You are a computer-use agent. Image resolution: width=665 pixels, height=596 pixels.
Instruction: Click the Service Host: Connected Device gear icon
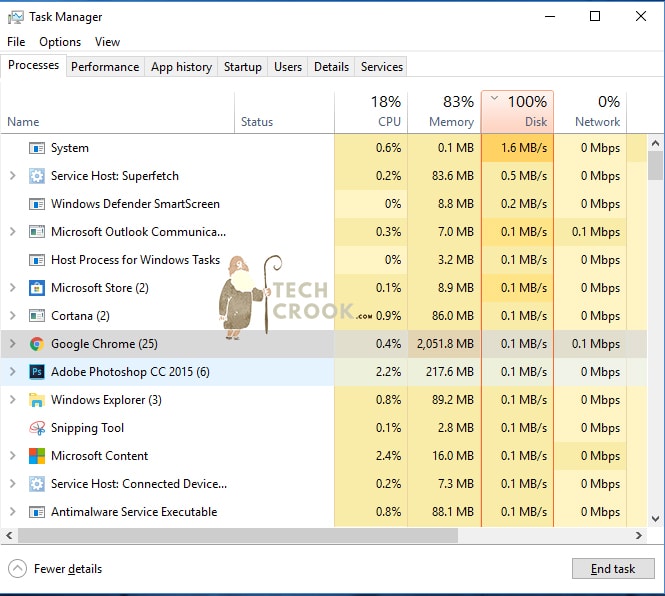click(x=37, y=484)
